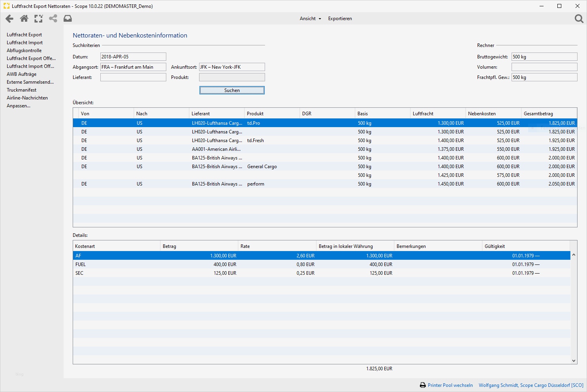Open Printer Pool wechseln link
The image size is (587, 392).
tap(450, 385)
